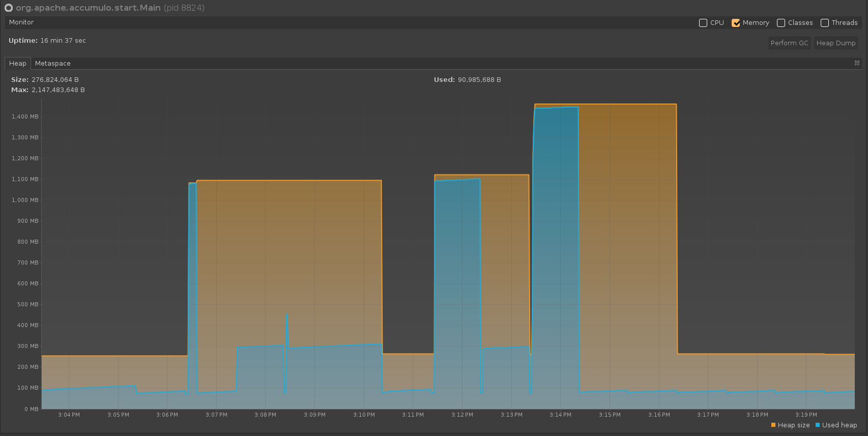This screenshot has width=868, height=436.
Task: Click the Used value 90,985,688 B
Action: click(479, 80)
